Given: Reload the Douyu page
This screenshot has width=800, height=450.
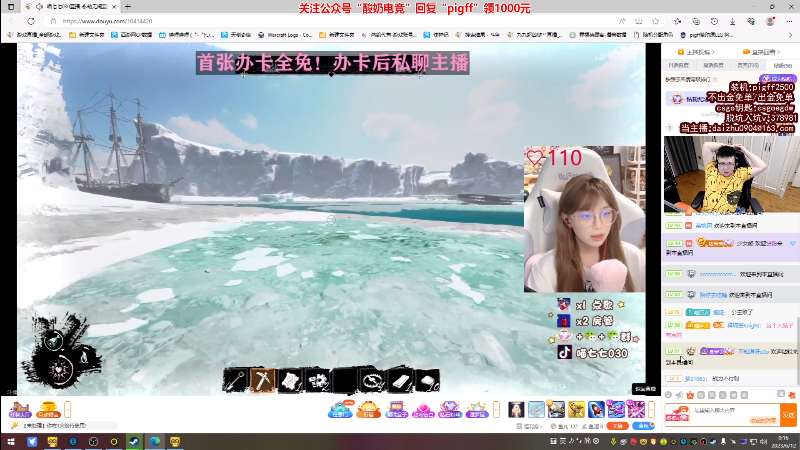Looking at the screenshot, I should click(31, 21).
